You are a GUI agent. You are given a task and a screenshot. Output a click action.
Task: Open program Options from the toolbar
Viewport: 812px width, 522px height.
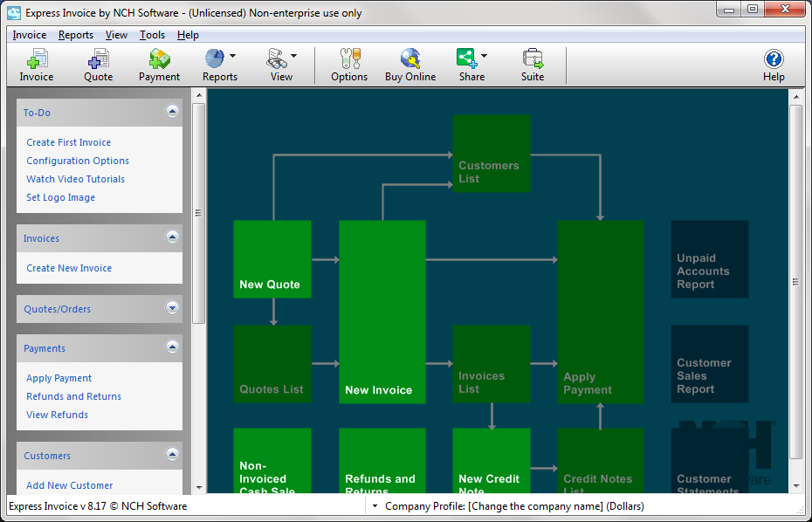(348, 65)
